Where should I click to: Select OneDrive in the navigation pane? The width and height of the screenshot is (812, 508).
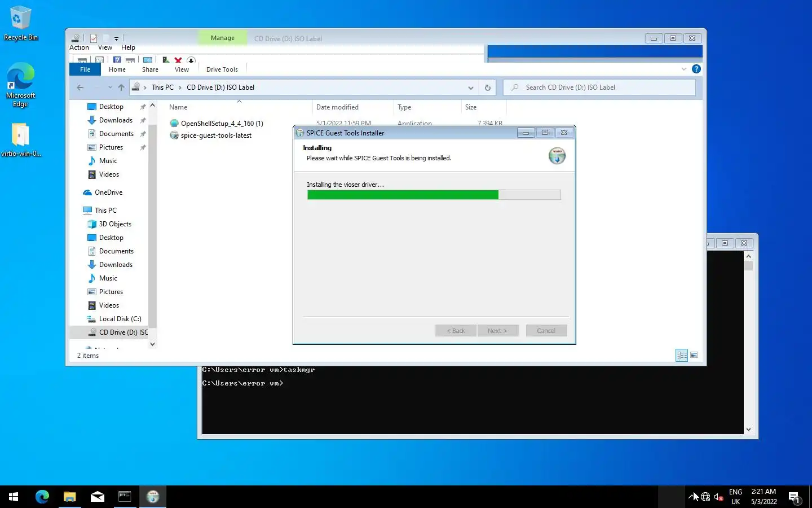(x=108, y=192)
